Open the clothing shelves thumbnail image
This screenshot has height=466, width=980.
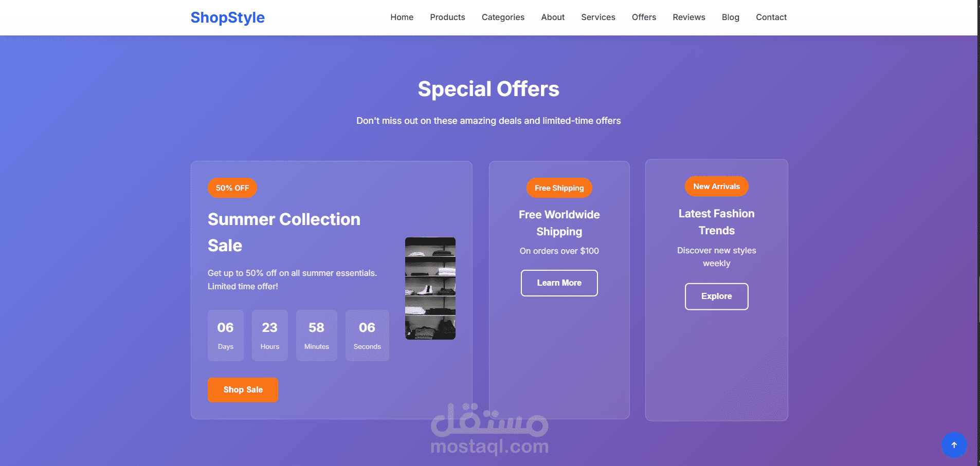click(x=430, y=288)
